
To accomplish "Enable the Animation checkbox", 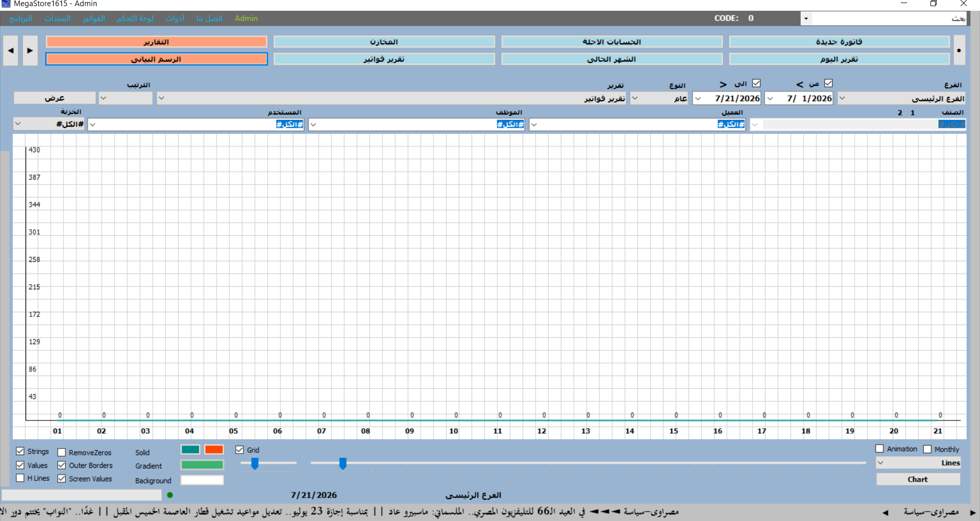I will (x=879, y=449).
